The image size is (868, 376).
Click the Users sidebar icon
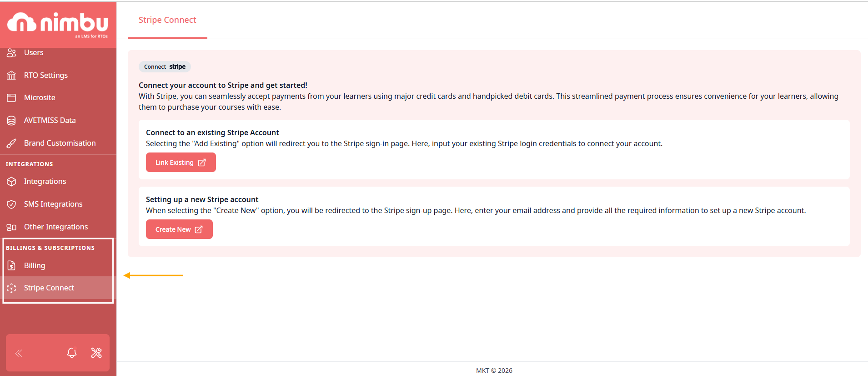(x=11, y=53)
